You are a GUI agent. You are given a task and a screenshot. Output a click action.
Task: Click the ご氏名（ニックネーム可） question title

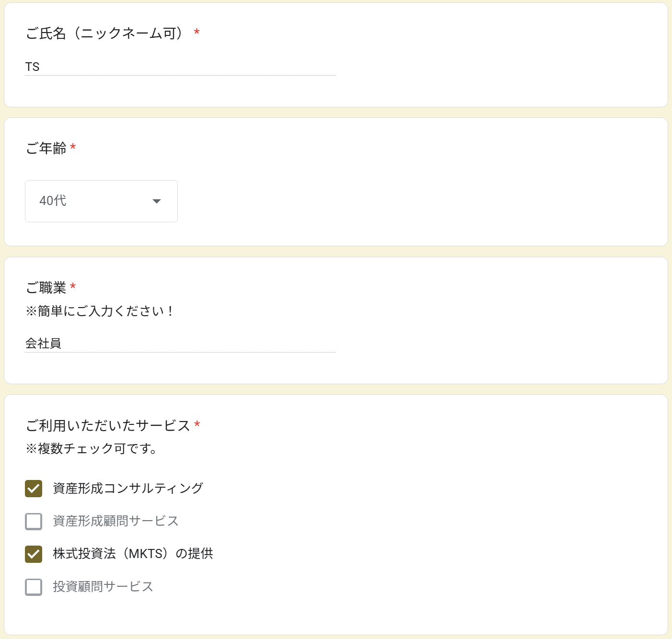point(105,34)
